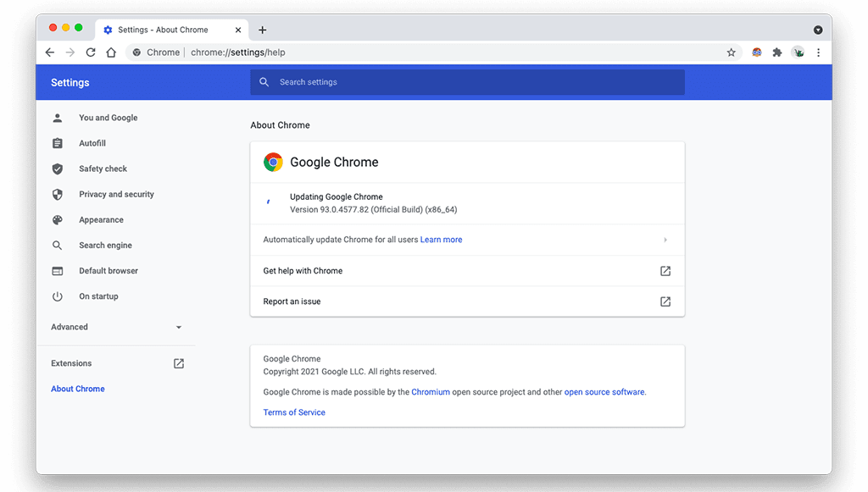
Task: Open the Extensions puzzle-piece icon
Action: 777,53
